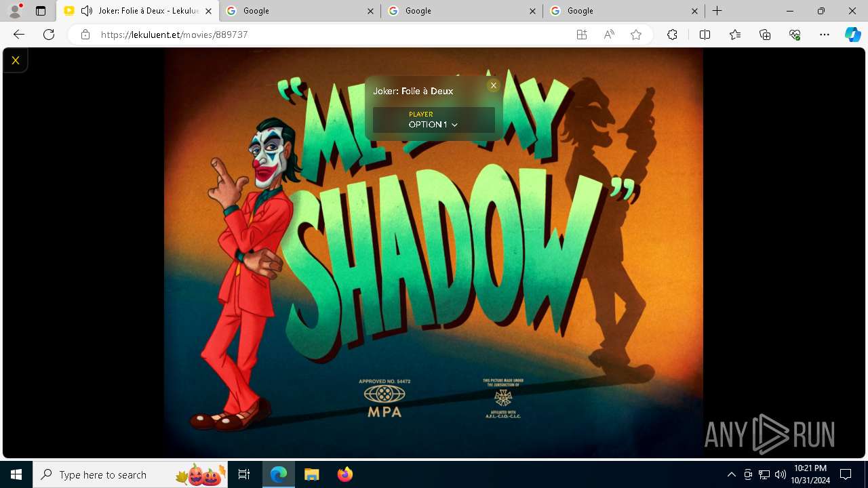The image size is (868, 488).
Task: Start Read aloud from address bar
Action: (x=609, y=35)
